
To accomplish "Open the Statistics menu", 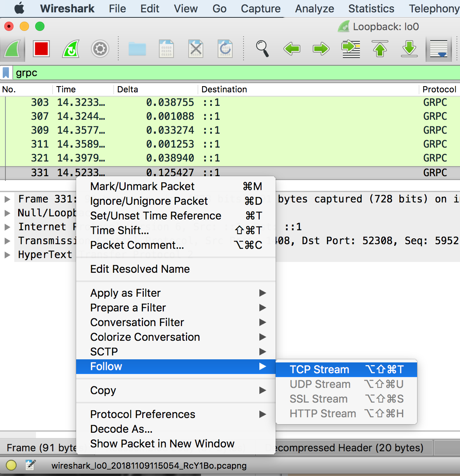I will pos(371,8).
